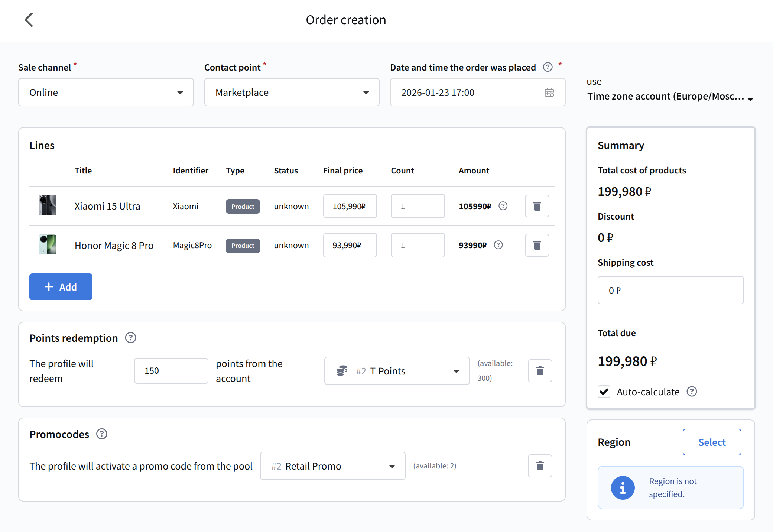773x532 pixels.
Task: Uncheck the Auto-calculate checkbox
Action: pos(604,392)
